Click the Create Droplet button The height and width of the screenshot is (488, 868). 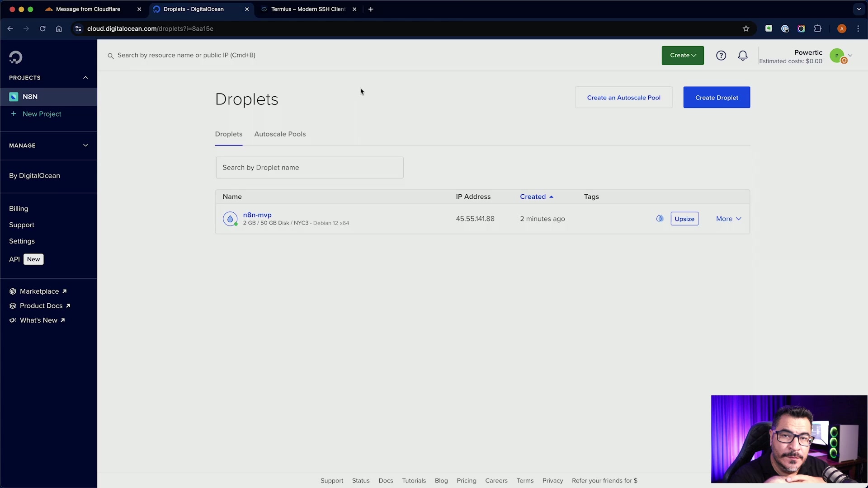click(x=717, y=98)
